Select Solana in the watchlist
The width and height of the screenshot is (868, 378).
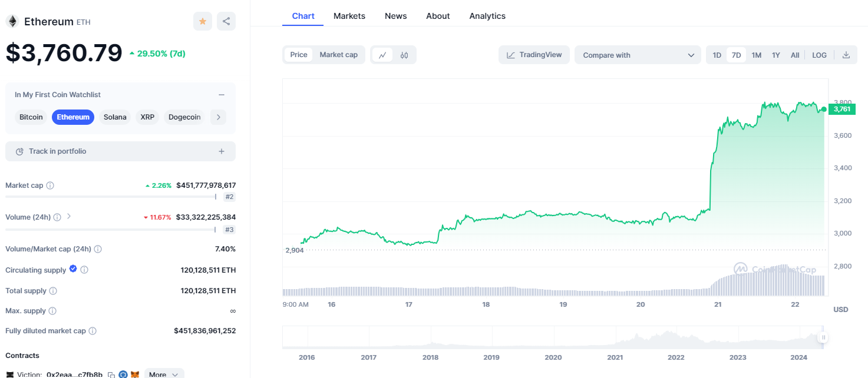(x=115, y=117)
